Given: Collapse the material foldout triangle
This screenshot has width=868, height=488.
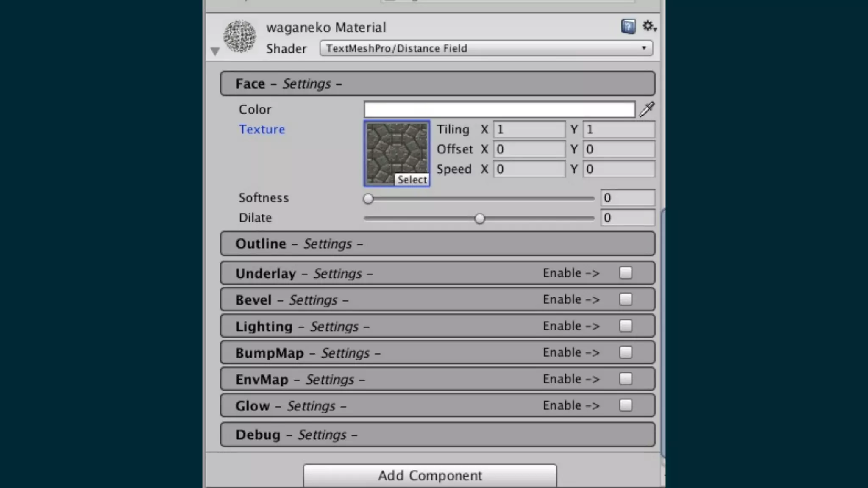Looking at the screenshot, I should [215, 52].
